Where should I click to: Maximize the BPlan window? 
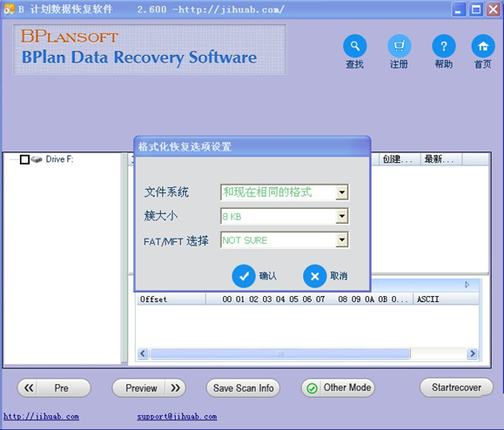(x=476, y=10)
